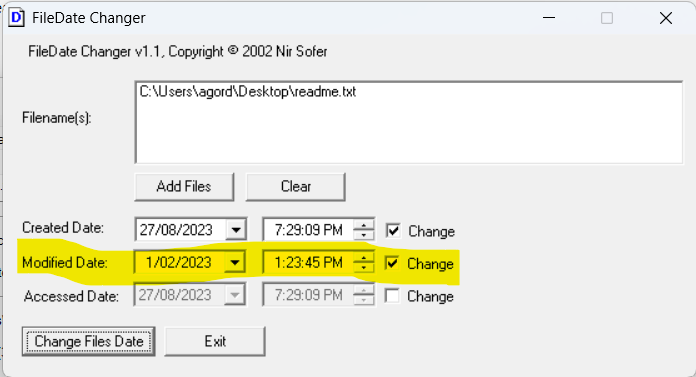Click the Modified time 1:23:45 PM field
Image resolution: width=696 pixels, height=377 pixels.
[x=308, y=263]
